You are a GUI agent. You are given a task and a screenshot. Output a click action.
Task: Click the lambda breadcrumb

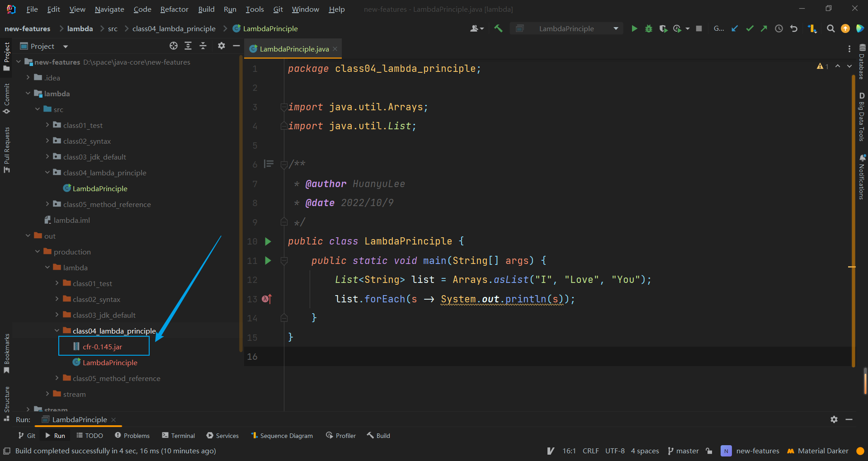(x=80, y=28)
